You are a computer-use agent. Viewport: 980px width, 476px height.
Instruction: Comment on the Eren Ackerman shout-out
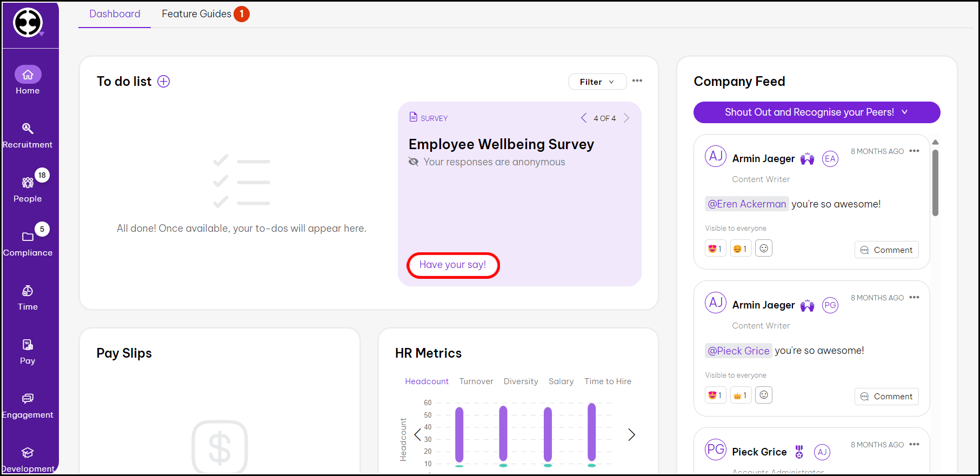[886, 250]
